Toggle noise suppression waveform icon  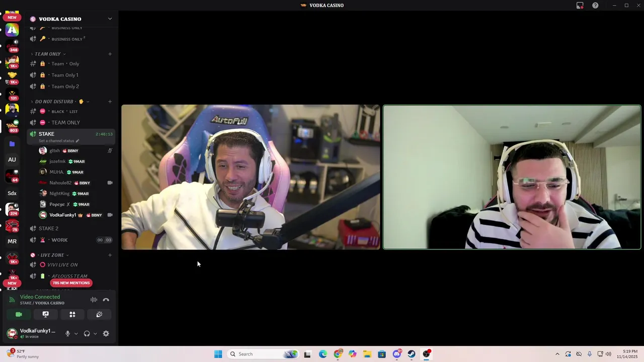pyautogui.click(x=94, y=300)
